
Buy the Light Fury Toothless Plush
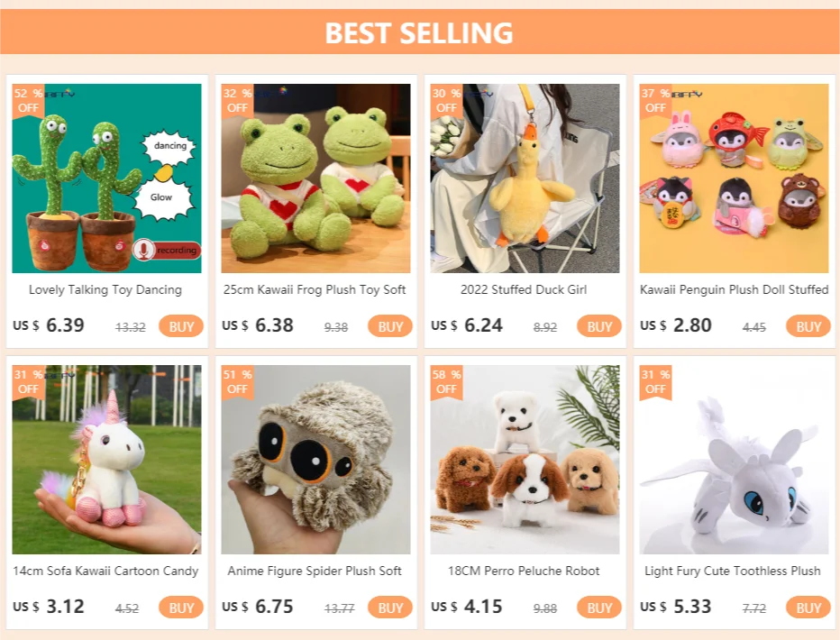[x=808, y=608]
